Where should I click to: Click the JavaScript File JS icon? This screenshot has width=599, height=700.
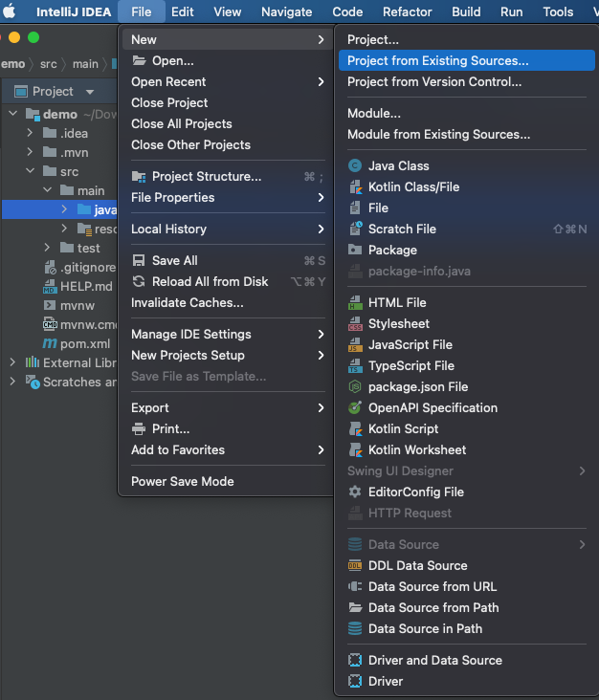(355, 344)
